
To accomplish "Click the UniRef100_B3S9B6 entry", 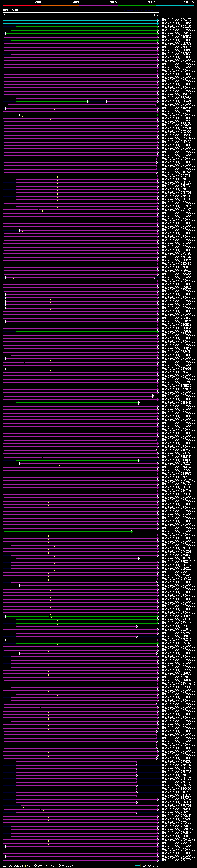I will click(x=177, y=98).
